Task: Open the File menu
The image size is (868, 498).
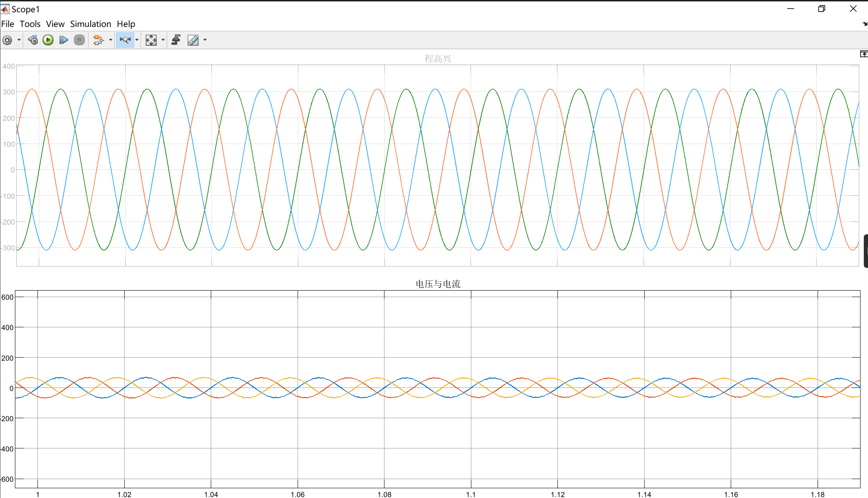Action: pos(7,24)
